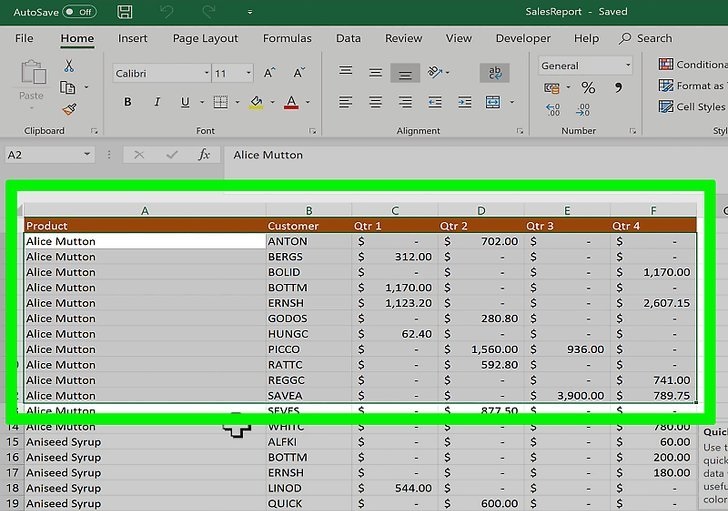Click Increase Indent icon
728x511 pixels.
[464, 102]
